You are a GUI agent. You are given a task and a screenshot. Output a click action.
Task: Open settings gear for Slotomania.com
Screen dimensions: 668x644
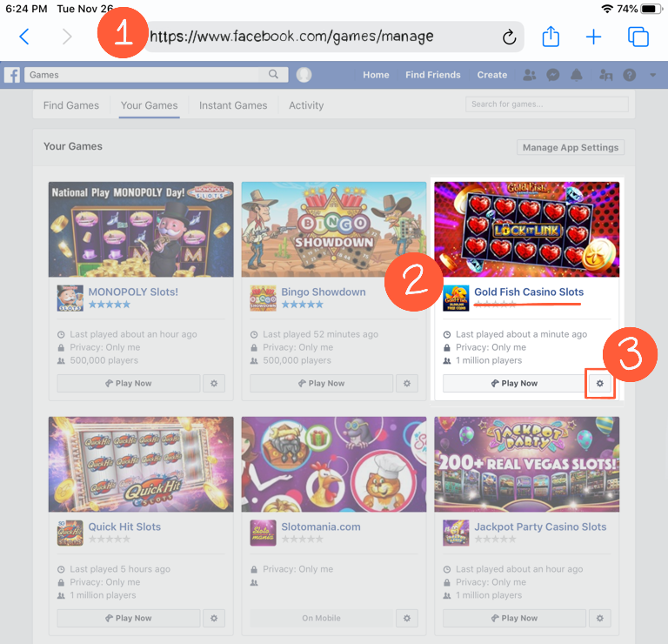(407, 618)
